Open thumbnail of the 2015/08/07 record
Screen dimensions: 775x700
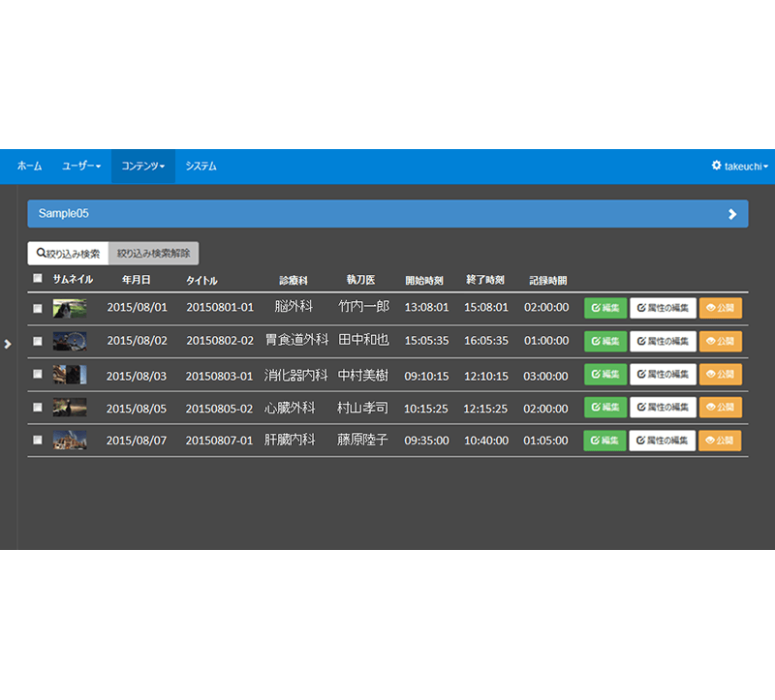70,441
